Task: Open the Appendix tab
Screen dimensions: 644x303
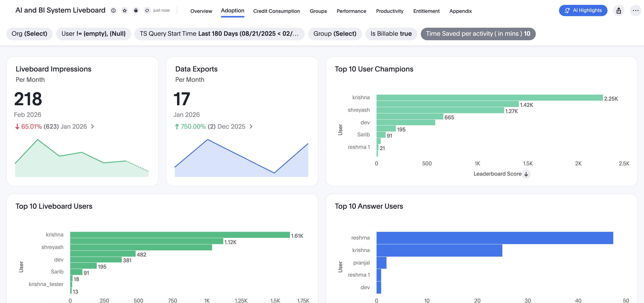Action: [460, 11]
